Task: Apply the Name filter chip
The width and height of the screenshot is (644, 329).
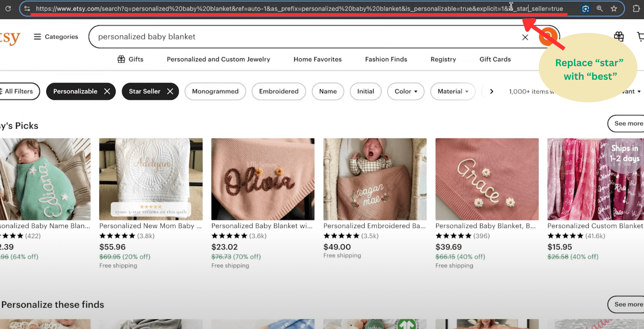Action: [328, 92]
